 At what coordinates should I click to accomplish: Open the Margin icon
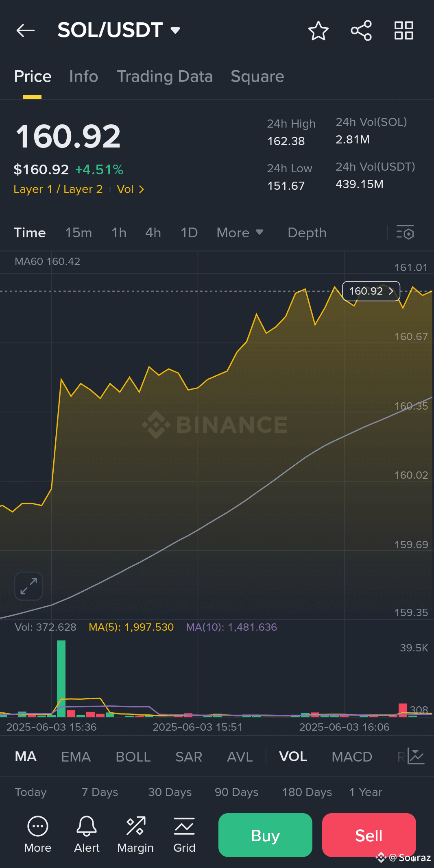pos(135,835)
